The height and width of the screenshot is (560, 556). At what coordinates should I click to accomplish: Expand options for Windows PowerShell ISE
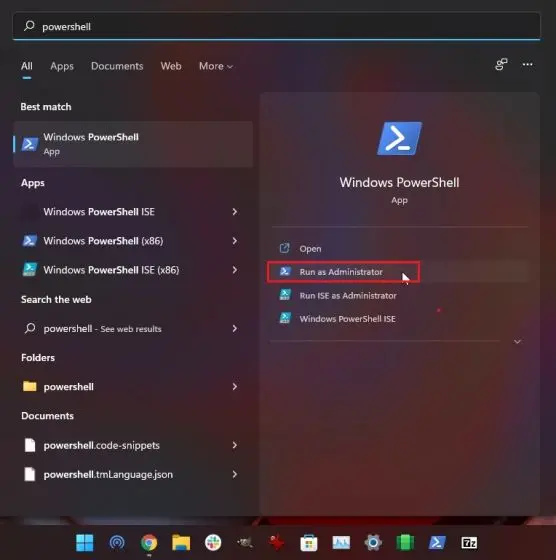point(235,212)
